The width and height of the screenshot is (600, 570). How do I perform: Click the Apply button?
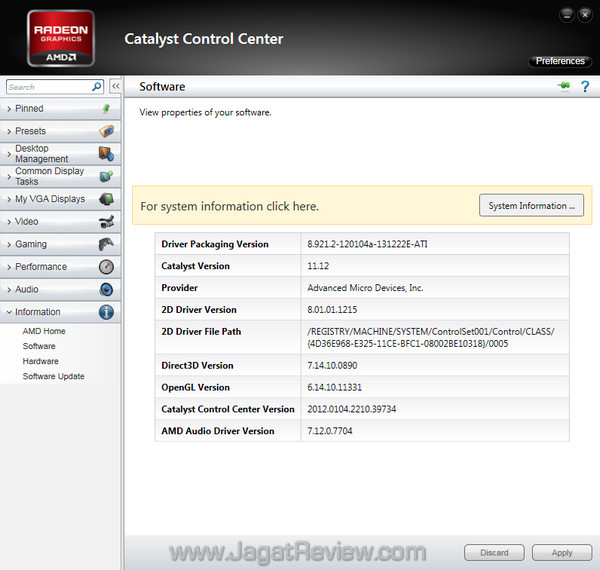coord(562,553)
